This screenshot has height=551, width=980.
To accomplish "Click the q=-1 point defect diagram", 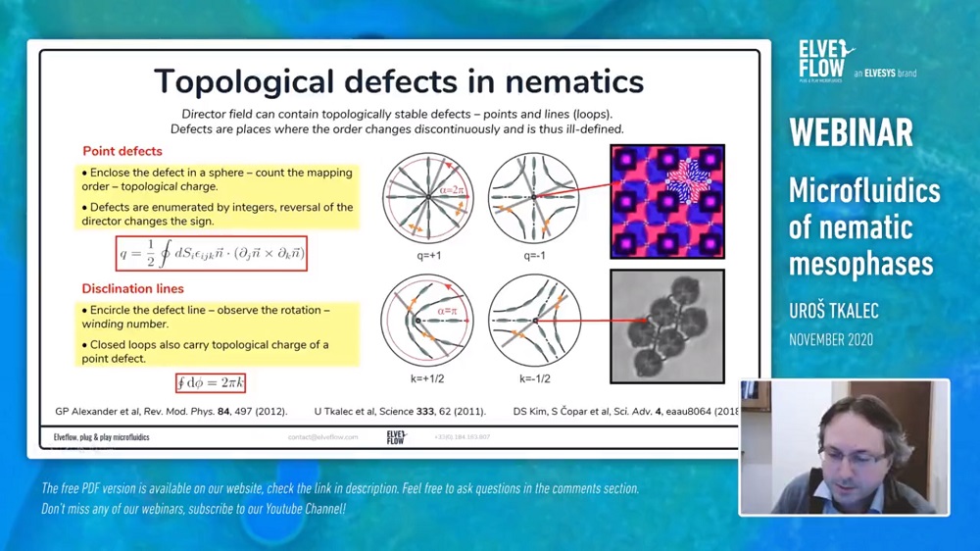I will point(534,197).
